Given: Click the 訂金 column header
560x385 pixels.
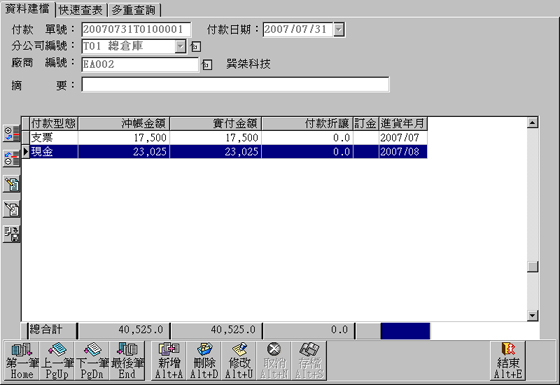Looking at the screenshot, I should point(366,124).
